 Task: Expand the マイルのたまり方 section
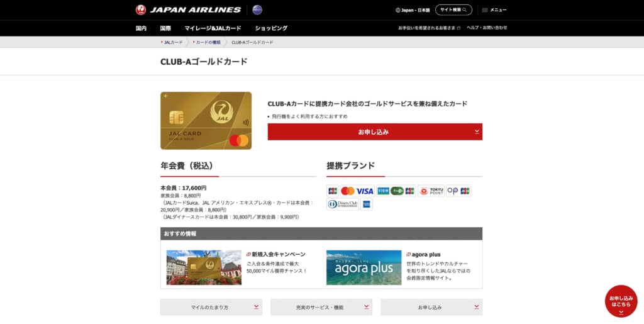pyautogui.click(x=211, y=307)
